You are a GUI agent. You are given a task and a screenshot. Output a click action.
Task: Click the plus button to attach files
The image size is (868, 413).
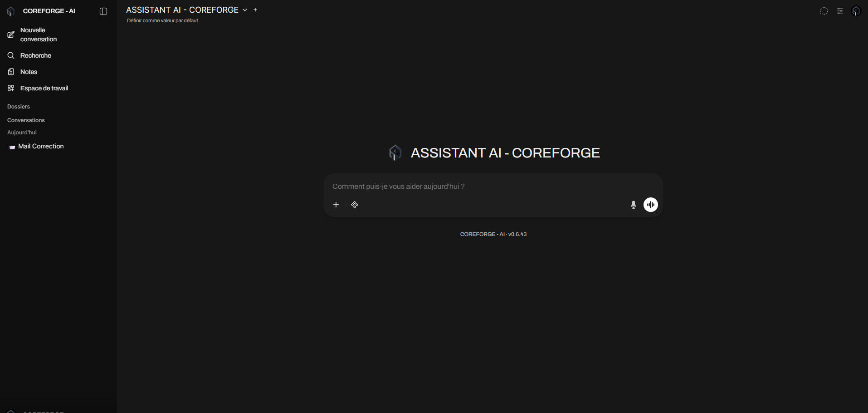[x=336, y=205]
